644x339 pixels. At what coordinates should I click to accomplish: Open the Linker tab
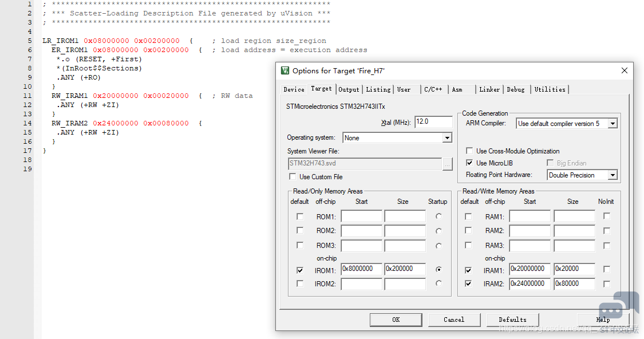tap(489, 89)
